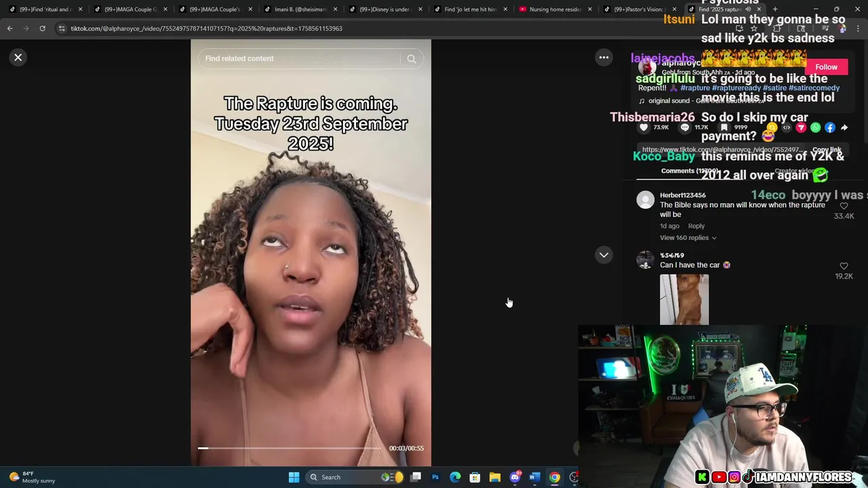
Task: Click the magnifier icon in related content search
Action: pos(412,59)
